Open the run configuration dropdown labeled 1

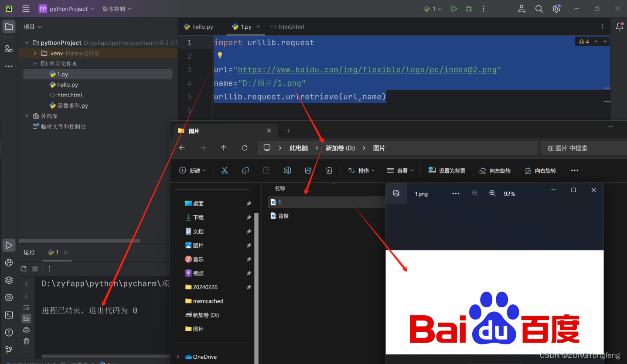click(433, 9)
